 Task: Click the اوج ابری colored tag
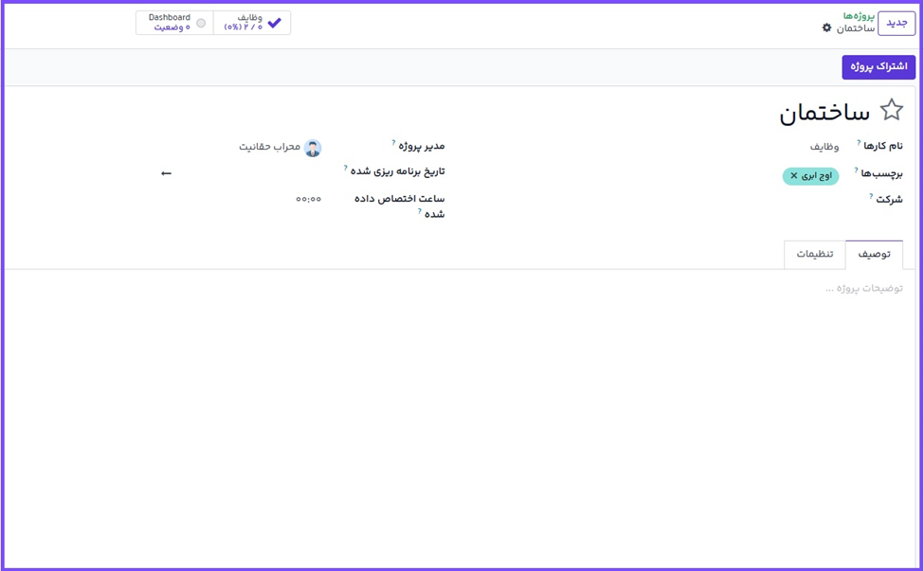pos(816,176)
